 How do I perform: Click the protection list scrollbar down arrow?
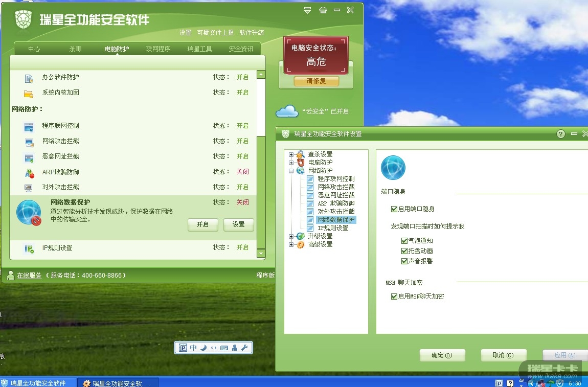261,254
